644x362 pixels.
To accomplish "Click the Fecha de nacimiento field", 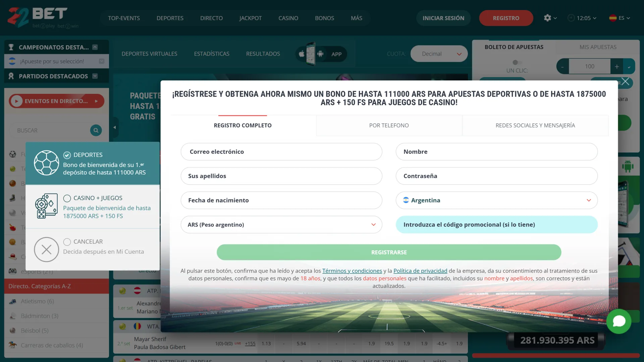I will click(x=281, y=200).
